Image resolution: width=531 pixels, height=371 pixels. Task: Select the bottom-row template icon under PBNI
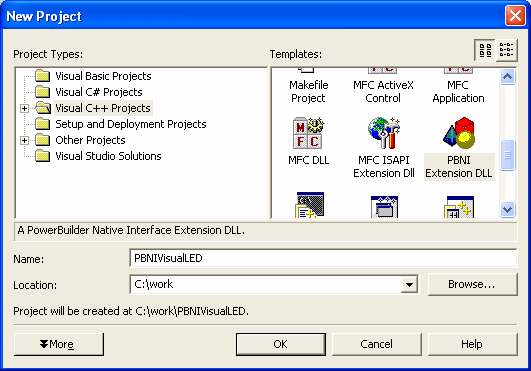[459, 206]
